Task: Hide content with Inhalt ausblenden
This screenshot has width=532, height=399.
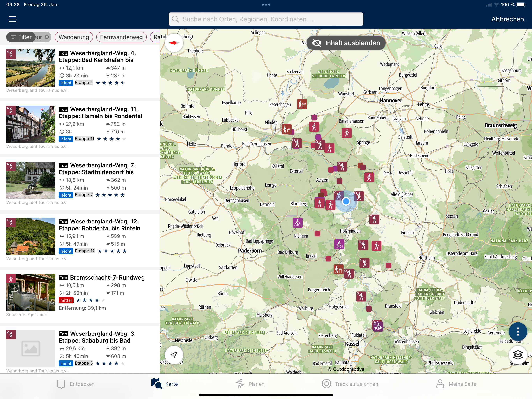Action: tap(346, 43)
